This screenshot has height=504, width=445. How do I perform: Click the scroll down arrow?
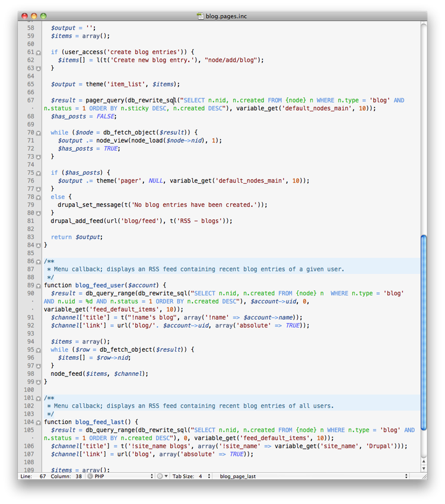tap(424, 468)
